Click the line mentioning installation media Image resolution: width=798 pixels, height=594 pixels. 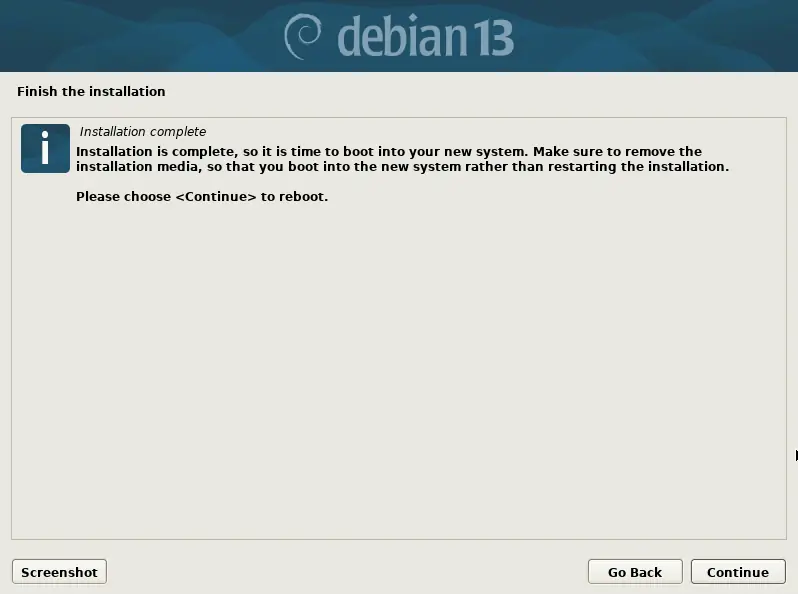pyautogui.click(x=402, y=167)
